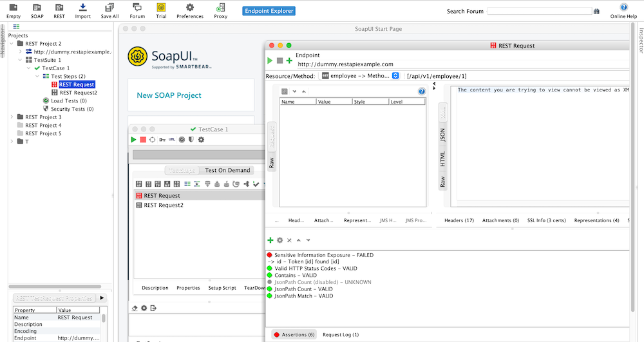This screenshot has width=644, height=342.
Task: Collapse REST Project 2 tree node
Action: (12, 44)
